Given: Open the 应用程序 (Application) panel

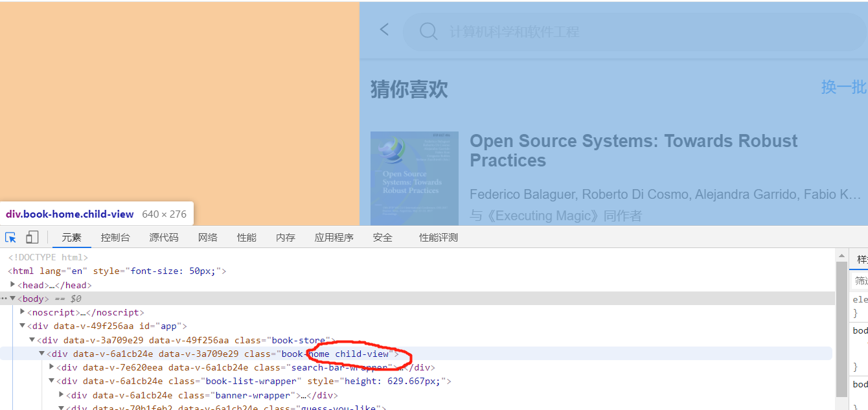Looking at the screenshot, I should pos(334,237).
